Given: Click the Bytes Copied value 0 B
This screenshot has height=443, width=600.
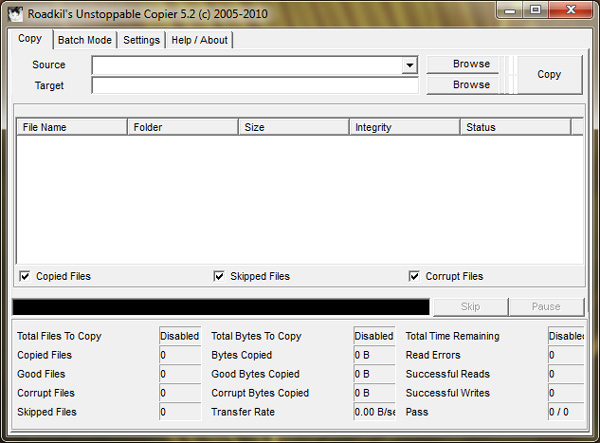Looking at the screenshot, I should click(374, 355).
